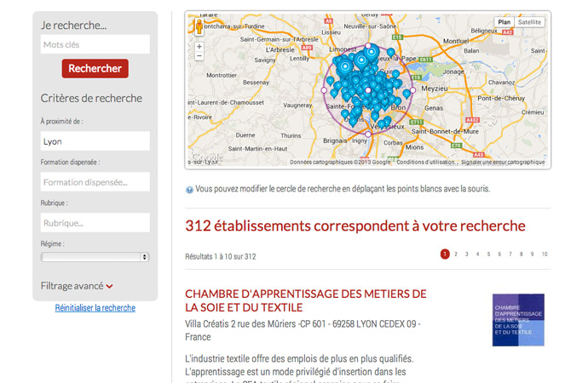Open the Régime dropdown
Image resolution: width=588 pixels, height=383 pixels.
(95, 256)
